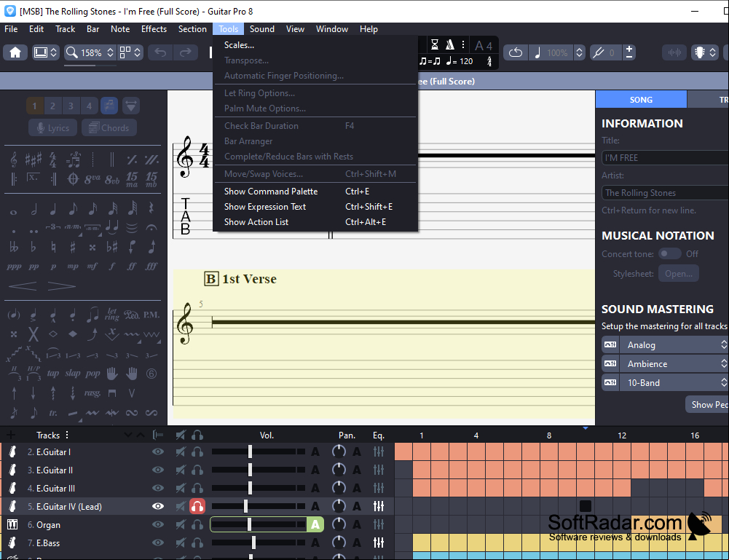The width and height of the screenshot is (729, 560).
Task: Open the Lyrics editor
Action: tap(53, 127)
